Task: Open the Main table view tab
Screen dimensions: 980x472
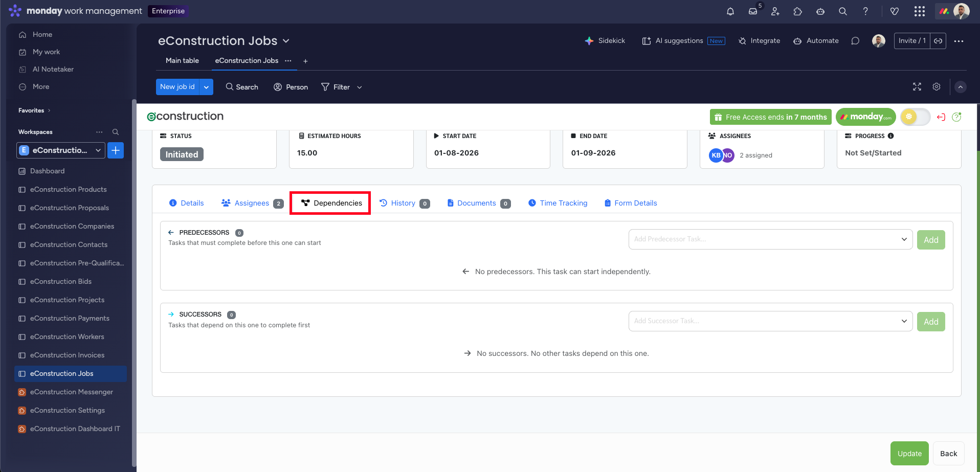Action: click(182, 60)
